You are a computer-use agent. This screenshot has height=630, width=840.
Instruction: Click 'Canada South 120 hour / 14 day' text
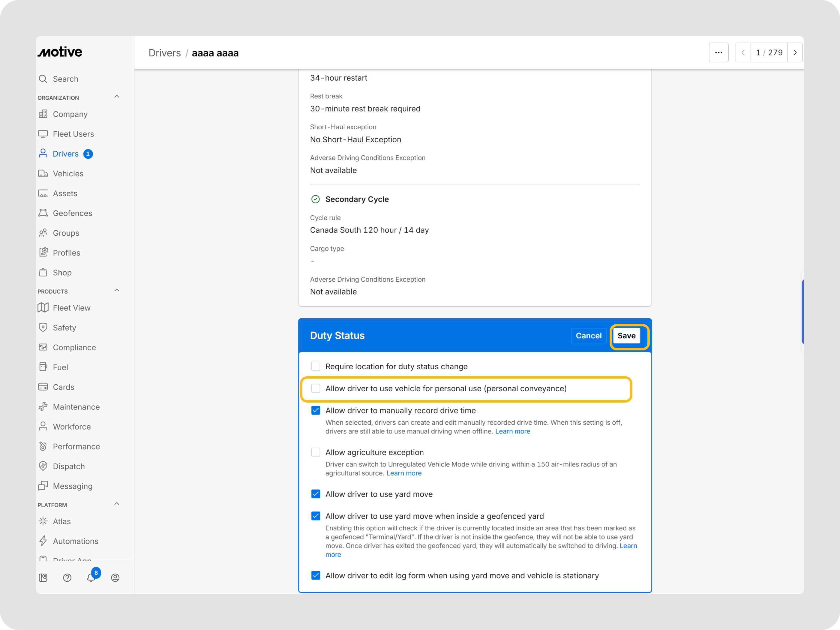coord(370,230)
